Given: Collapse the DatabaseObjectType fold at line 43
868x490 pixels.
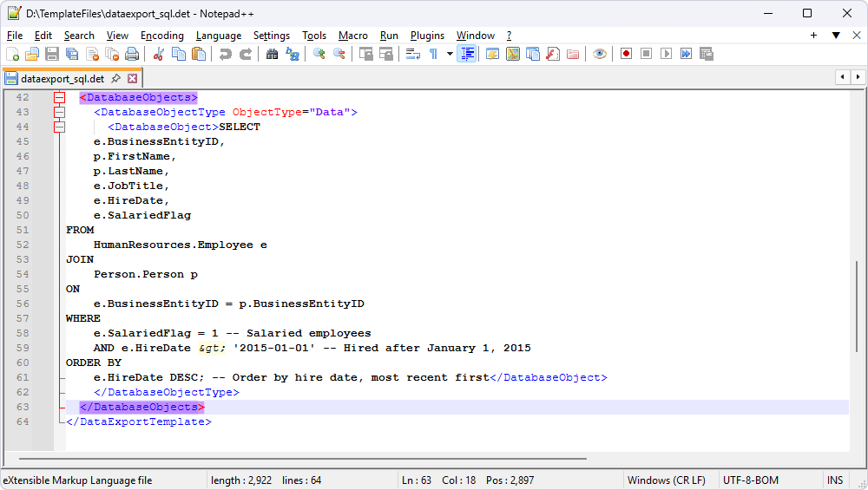Looking at the screenshot, I should point(59,112).
